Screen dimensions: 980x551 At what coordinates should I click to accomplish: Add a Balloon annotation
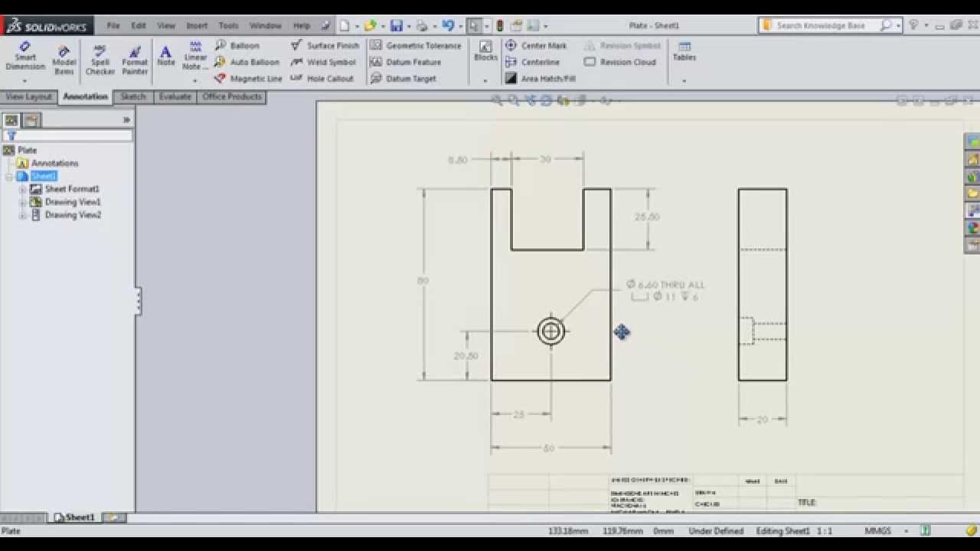pos(237,46)
